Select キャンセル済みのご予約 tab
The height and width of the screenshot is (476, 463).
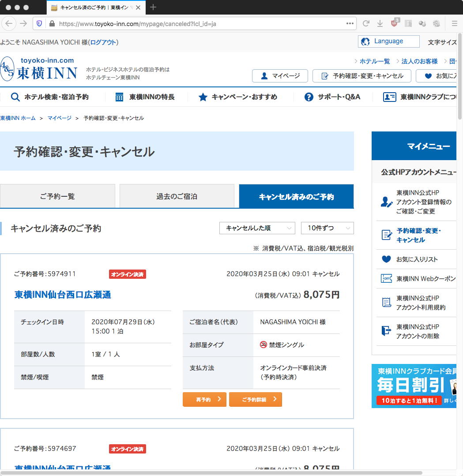pyautogui.click(x=296, y=196)
